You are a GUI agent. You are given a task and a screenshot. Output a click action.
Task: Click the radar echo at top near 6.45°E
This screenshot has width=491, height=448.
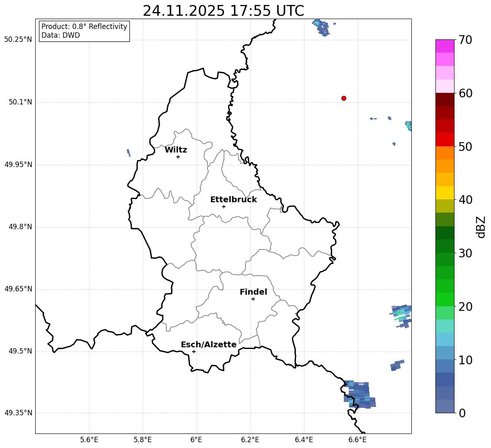click(x=322, y=27)
